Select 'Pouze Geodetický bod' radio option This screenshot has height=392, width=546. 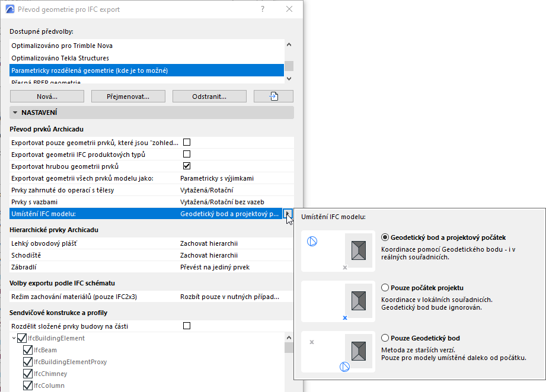(385, 338)
